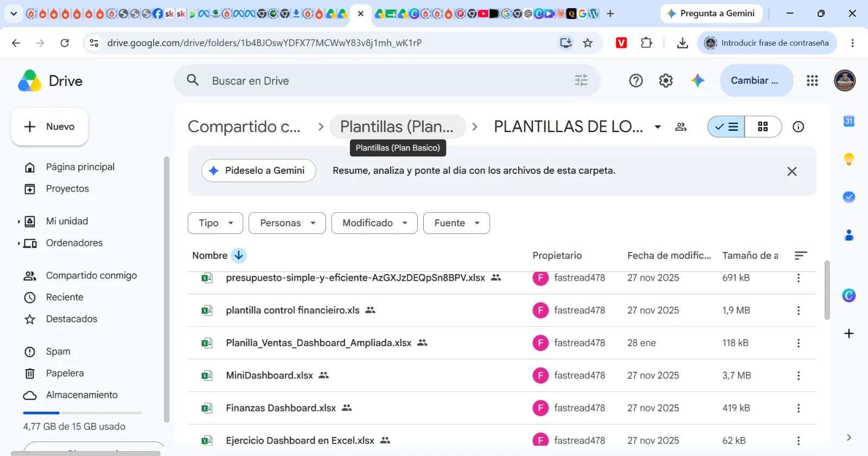
Task: Click the search magnifier icon in Drive
Action: (193, 80)
